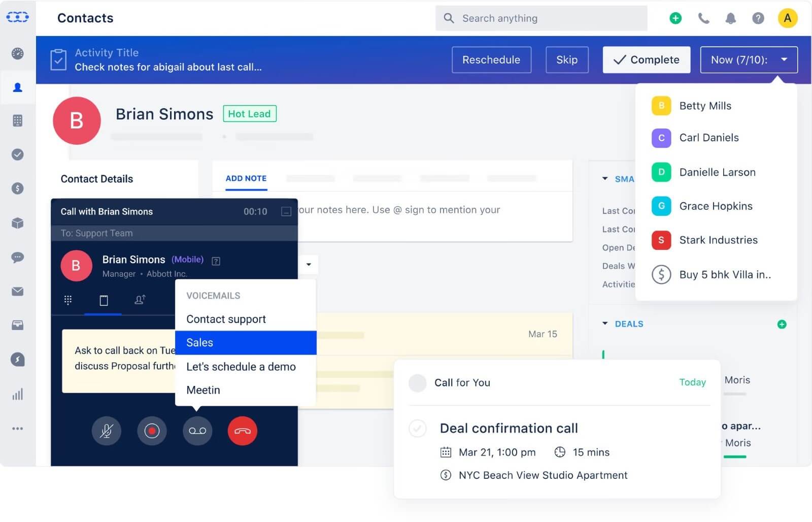Open the small dropdown arrow beside call widget
This screenshot has height=522, width=812.
309,265
